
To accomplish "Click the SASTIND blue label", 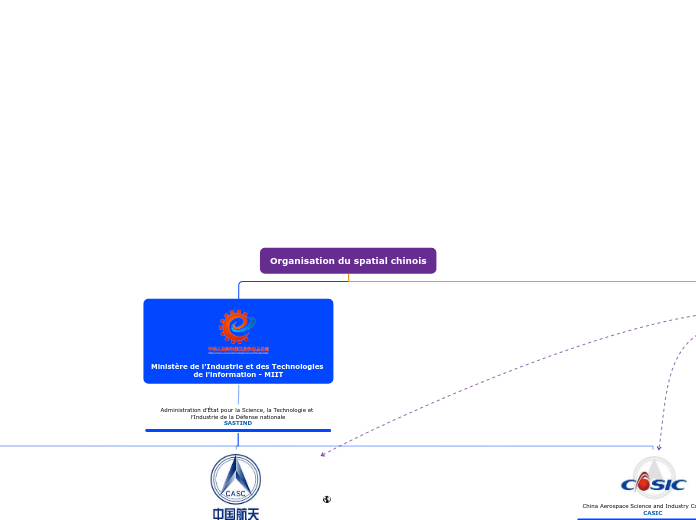I will [x=238, y=423].
